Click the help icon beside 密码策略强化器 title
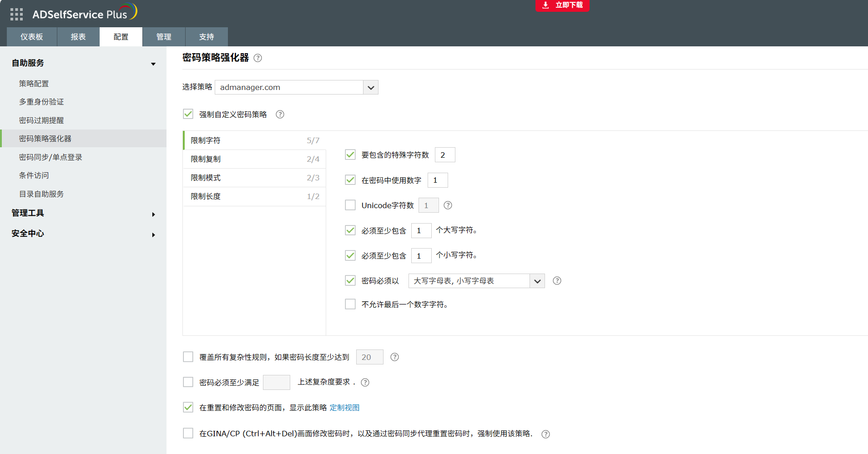 [257, 58]
